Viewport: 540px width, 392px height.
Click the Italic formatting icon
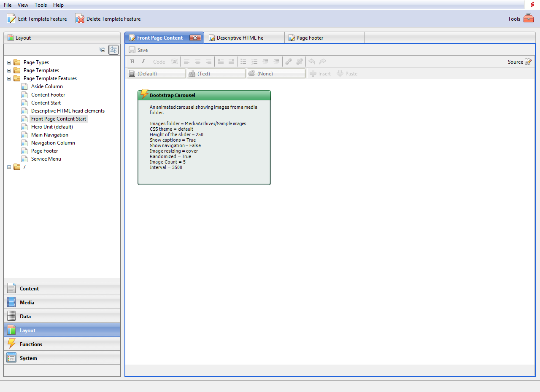tap(143, 62)
